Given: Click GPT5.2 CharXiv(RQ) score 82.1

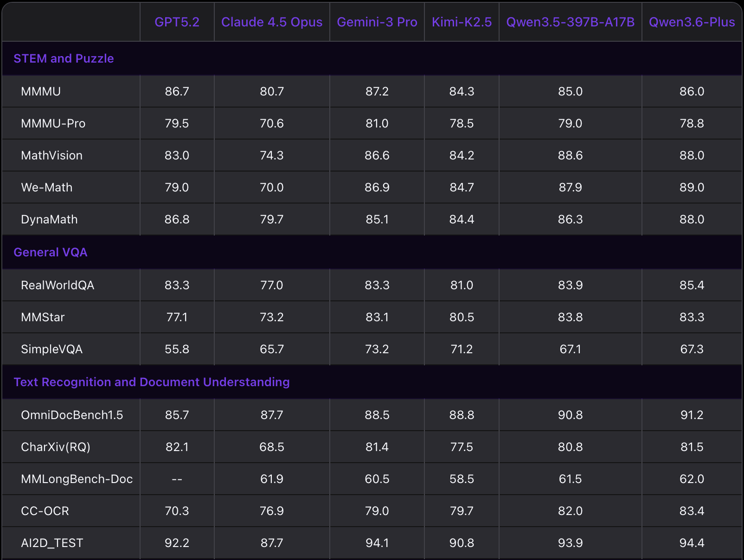Looking at the screenshot, I should [x=177, y=447].
